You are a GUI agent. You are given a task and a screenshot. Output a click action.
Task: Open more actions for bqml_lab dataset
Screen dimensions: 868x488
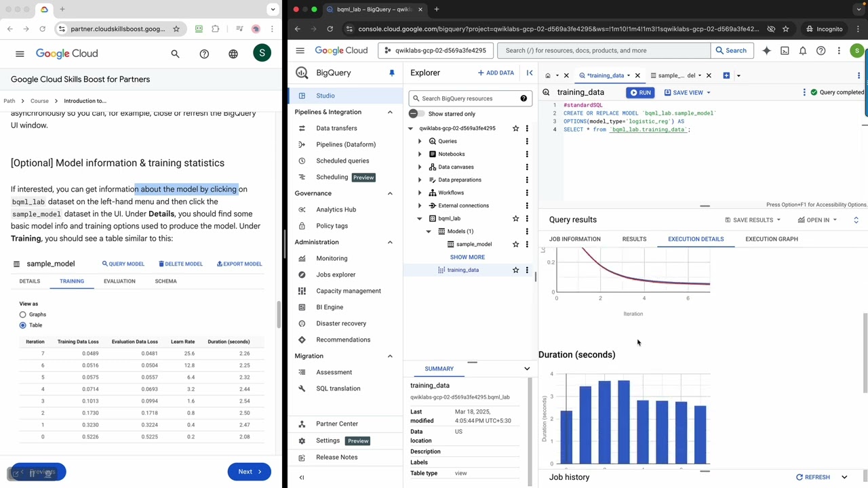[x=527, y=218]
